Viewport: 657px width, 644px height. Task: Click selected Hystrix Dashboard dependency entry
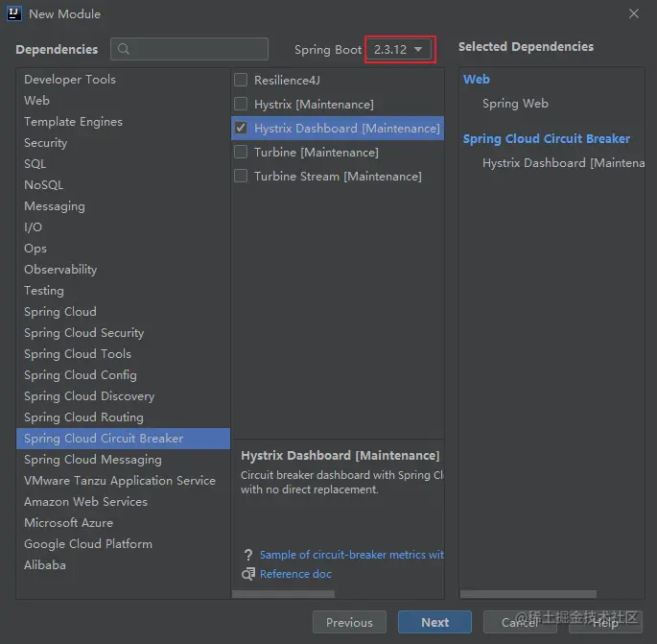(x=564, y=162)
